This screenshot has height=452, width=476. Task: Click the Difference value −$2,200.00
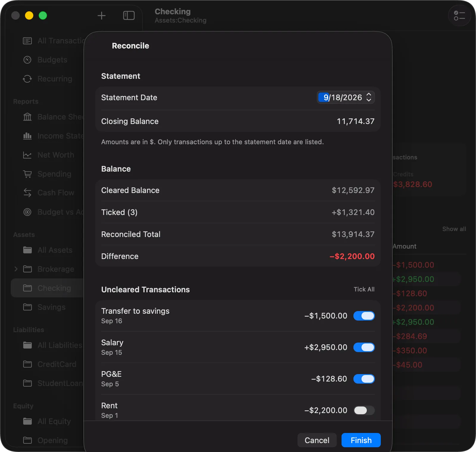click(x=352, y=256)
